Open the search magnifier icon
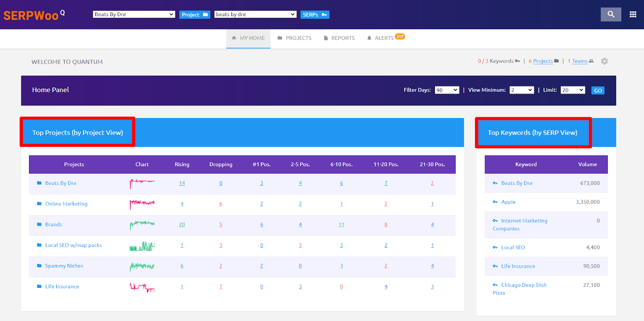644x321 pixels. click(611, 14)
